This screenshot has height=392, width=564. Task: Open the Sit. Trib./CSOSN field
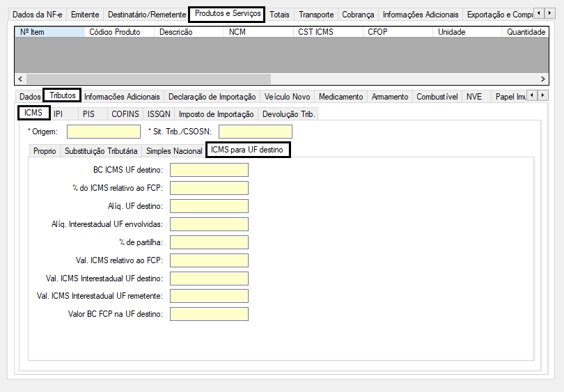pos(256,132)
